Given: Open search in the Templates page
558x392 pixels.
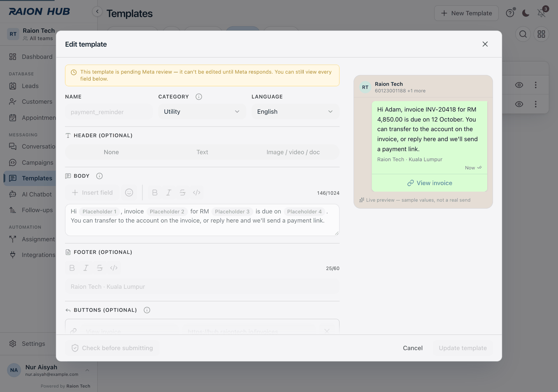Looking at the screenshot, I should (523, 34).
